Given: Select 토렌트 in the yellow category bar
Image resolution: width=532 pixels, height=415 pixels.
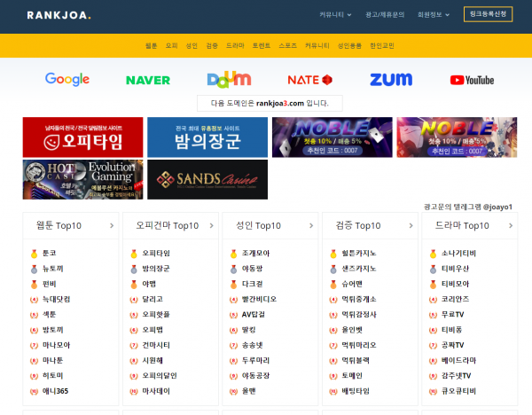Looking at the screenshot, I should pos(262,45).
